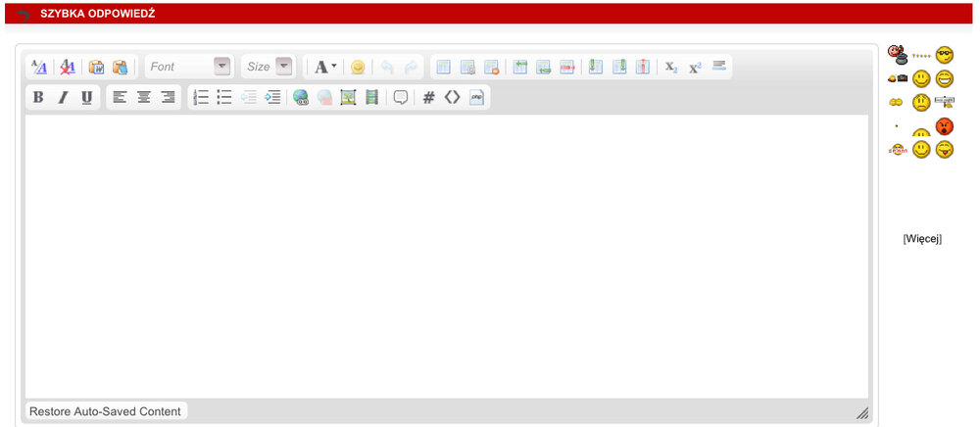Click the Insert Video filmstrip icon

(371, 97)
